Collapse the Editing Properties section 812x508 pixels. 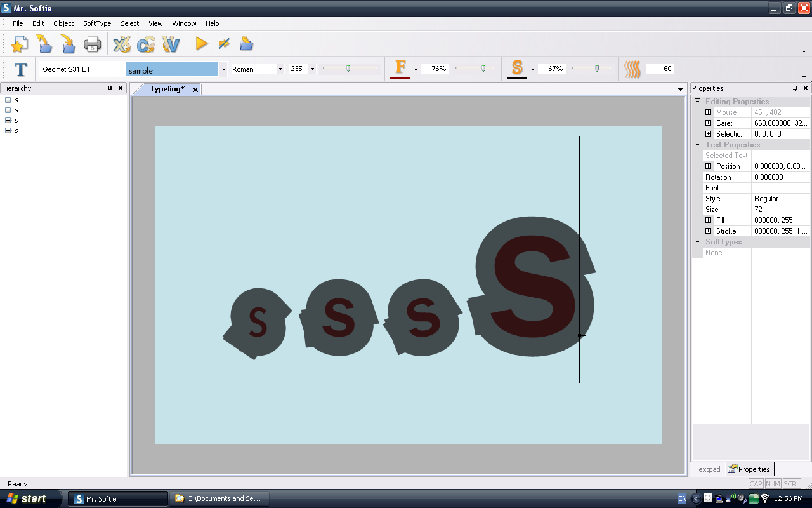click(x=697, y=102)
